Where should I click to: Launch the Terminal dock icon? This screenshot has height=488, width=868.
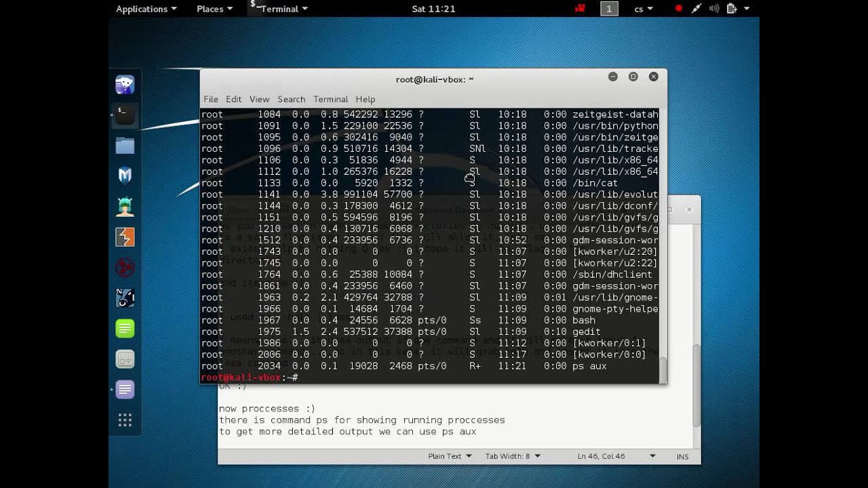pyautogui.click(x=125, y=115)
